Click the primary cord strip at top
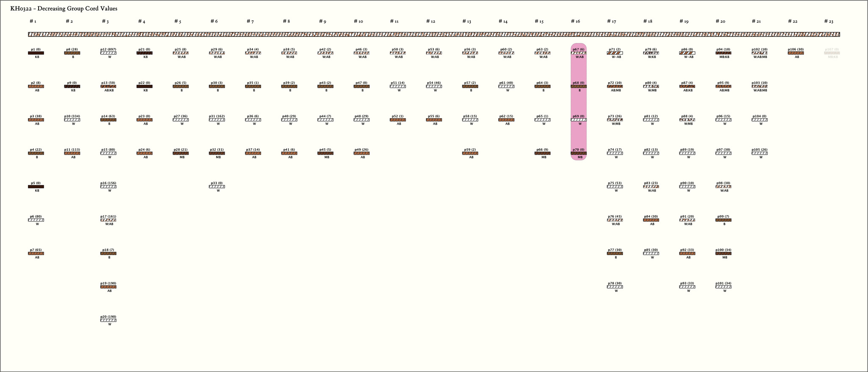 (x=434, y=35)
